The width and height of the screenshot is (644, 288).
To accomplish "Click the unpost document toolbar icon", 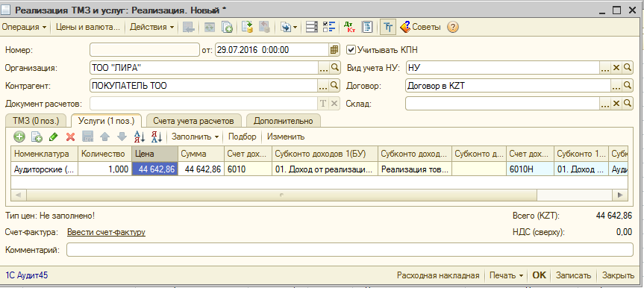I will (x=264, y=27).
